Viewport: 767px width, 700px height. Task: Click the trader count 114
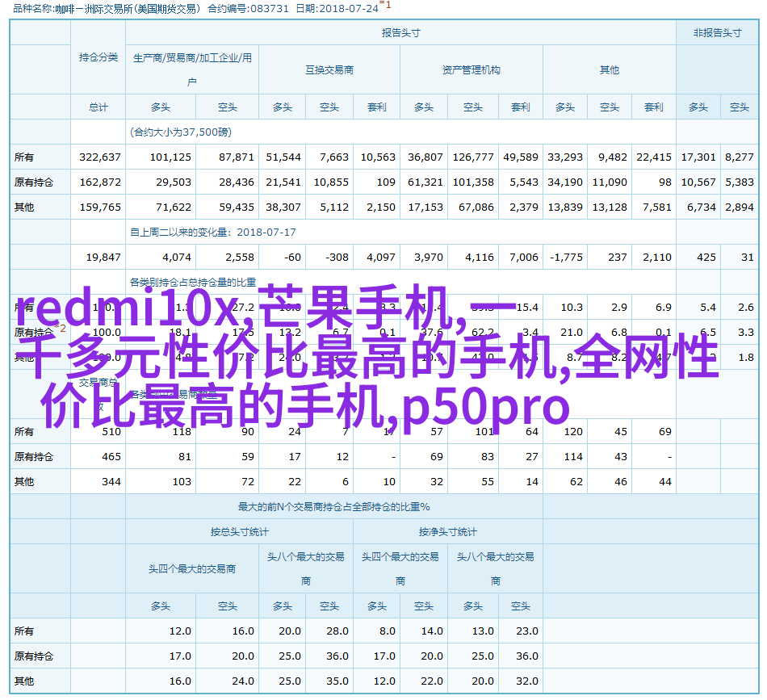click(573, 456)
